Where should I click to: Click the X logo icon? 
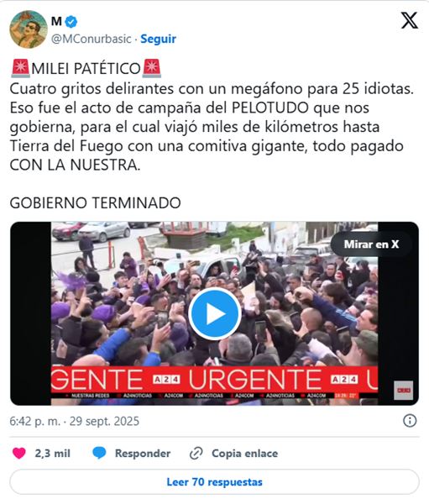click(410, 20)
